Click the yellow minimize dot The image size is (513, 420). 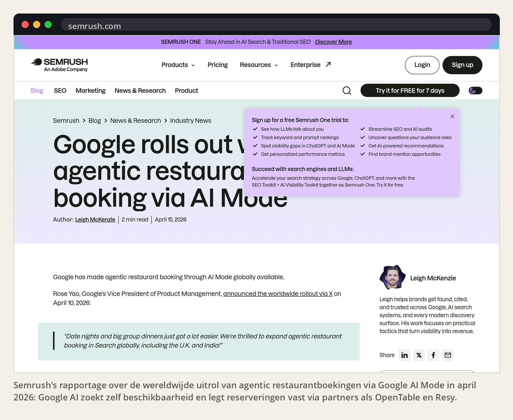tap(36, 24)
